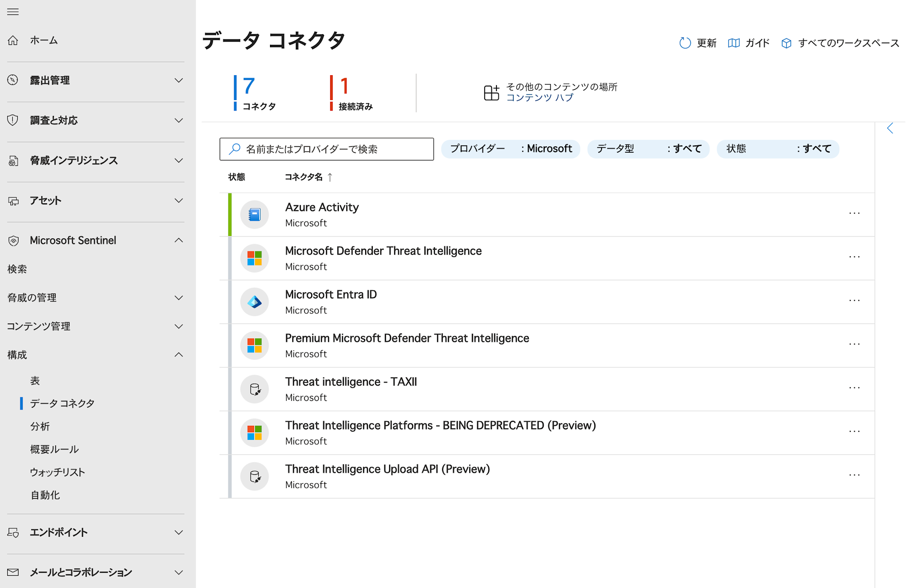906x588 pixels.
Task: Sort by コネクタ名 column header
Action: tap(304, 177)
